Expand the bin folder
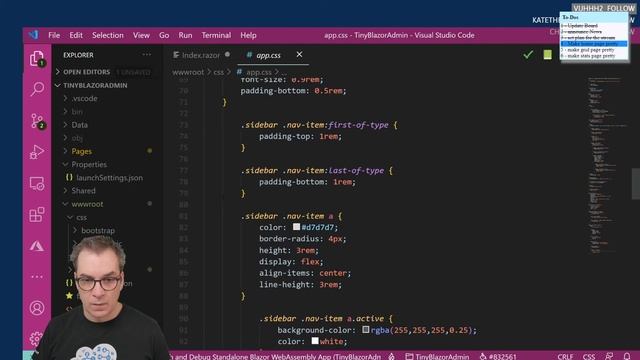The height and width of the screenshot is (360, 640). click(77, 111)
